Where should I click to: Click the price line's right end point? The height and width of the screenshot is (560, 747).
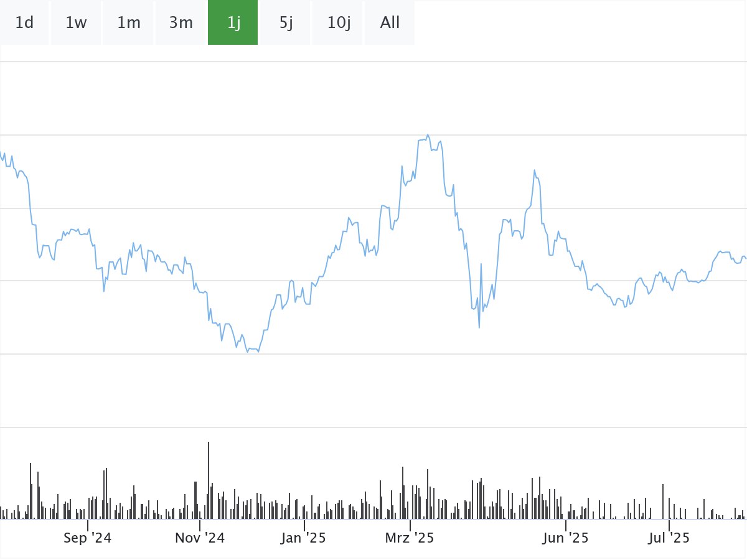[745, 258]
